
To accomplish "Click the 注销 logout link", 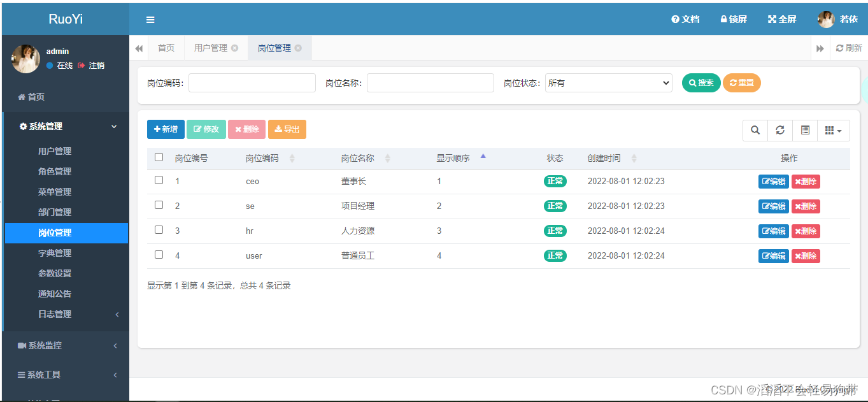I will (91, 66).
